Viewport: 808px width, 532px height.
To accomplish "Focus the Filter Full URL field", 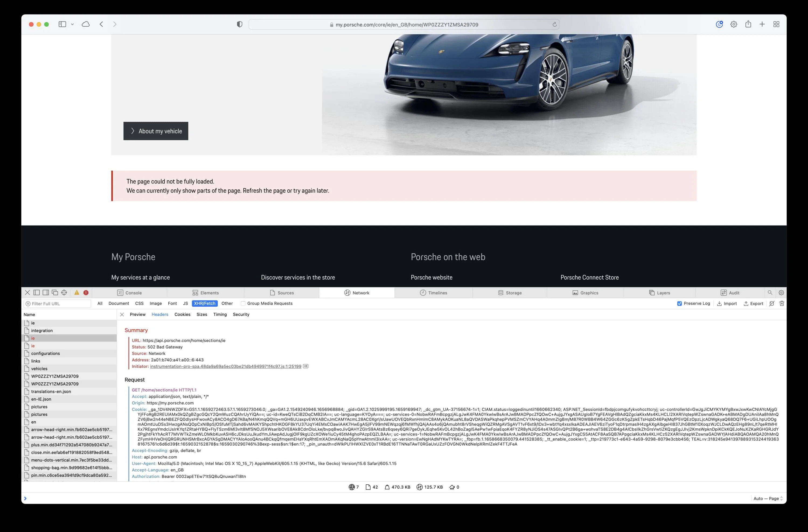I will 57,304.
